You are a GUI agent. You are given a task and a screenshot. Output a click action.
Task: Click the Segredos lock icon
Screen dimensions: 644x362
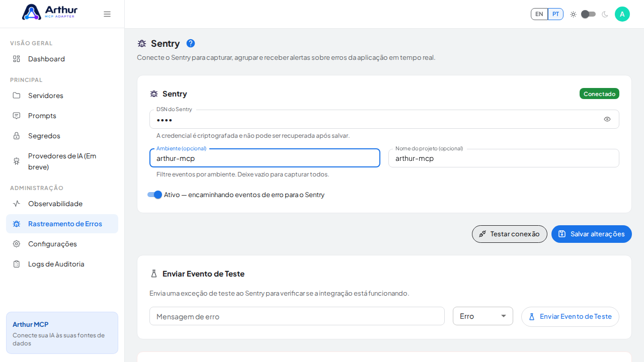17,136
